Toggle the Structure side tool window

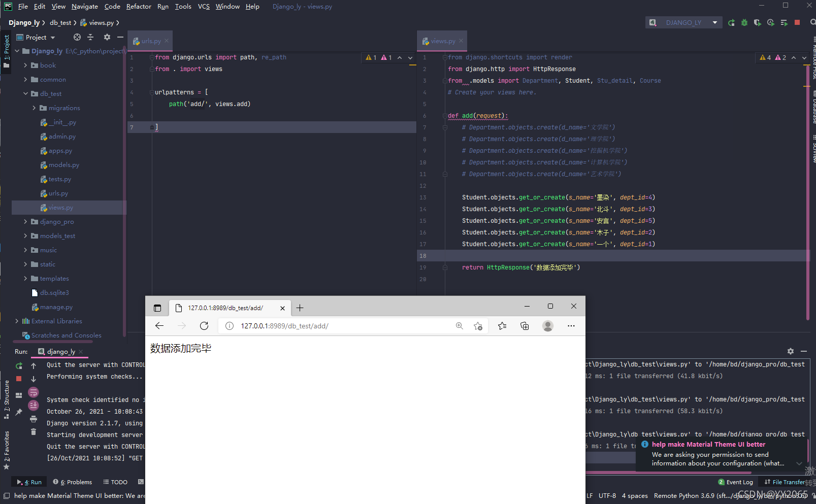click(6, 399)
